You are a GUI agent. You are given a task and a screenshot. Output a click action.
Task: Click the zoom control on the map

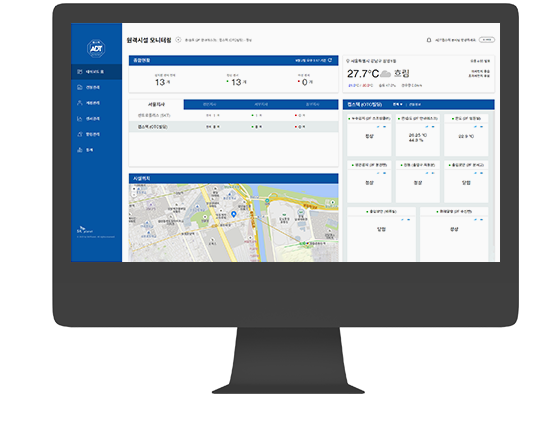134,192
